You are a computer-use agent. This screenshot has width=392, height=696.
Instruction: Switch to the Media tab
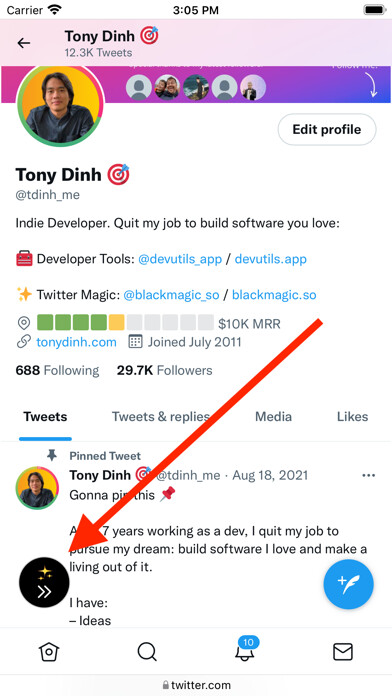click(x=273, y=416)
